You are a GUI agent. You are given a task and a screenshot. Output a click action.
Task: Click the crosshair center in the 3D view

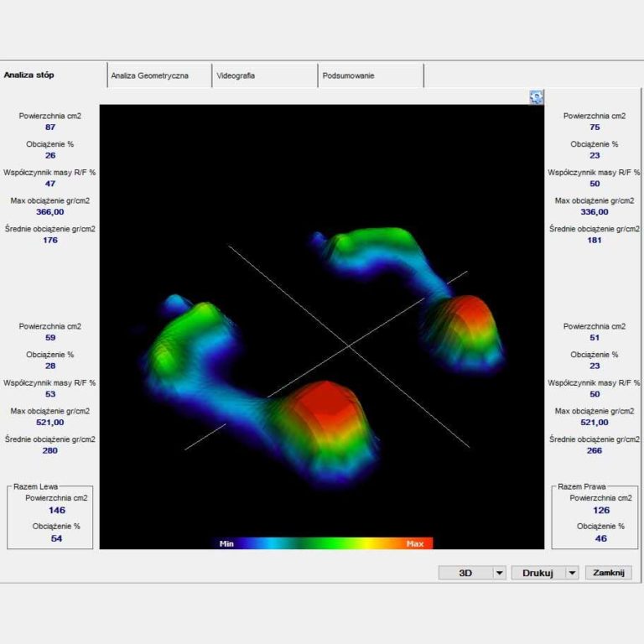point(349,346)
